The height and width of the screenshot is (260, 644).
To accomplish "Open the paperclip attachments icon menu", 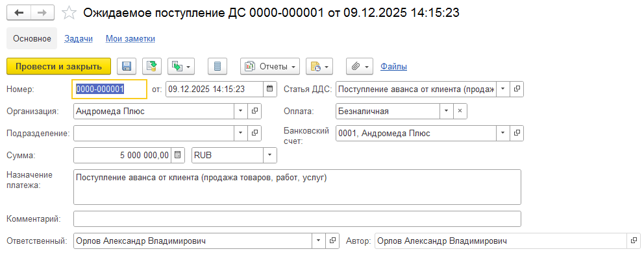I will pyautogui.click(x=360, y=66).
